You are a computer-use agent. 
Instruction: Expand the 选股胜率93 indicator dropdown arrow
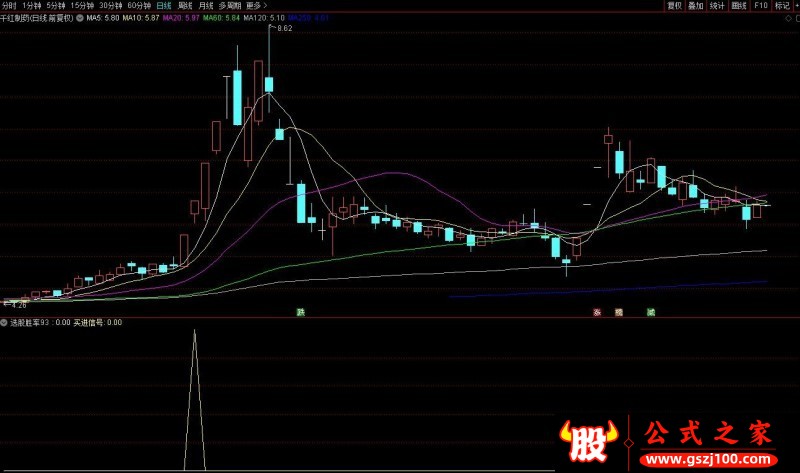pyautogui.click(x=4, y=322)
